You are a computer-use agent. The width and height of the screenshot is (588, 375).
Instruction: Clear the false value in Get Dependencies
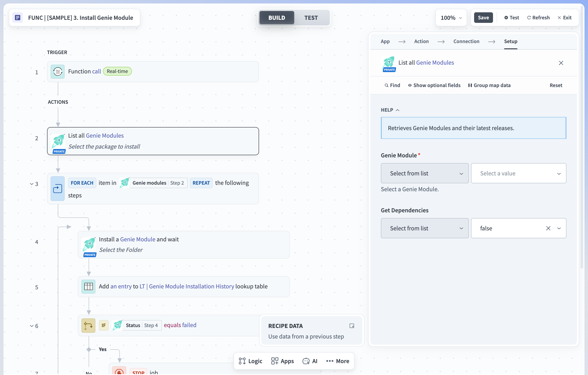tap(548, 228)
